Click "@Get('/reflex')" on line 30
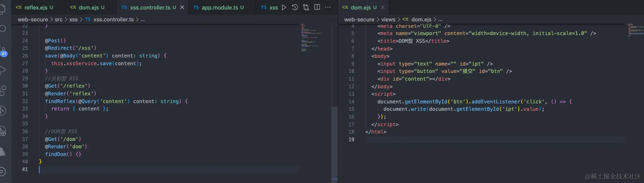 [x=67, y=86]
